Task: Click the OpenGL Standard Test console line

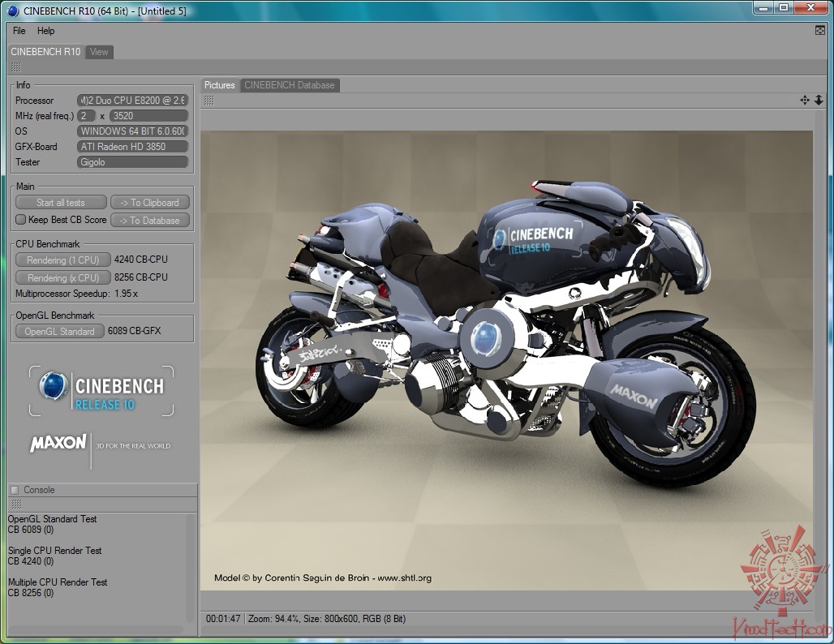Action: tap(52, 519)
